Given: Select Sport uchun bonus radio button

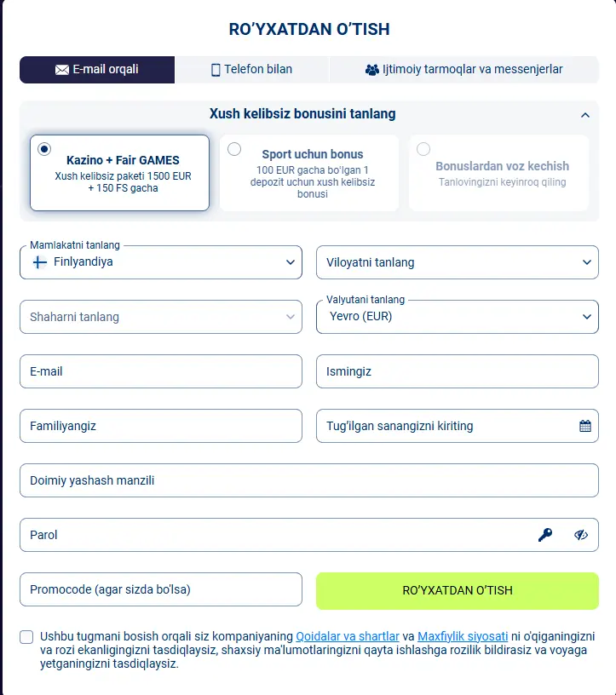Looking at the screenshot, I should coord(234,149).
